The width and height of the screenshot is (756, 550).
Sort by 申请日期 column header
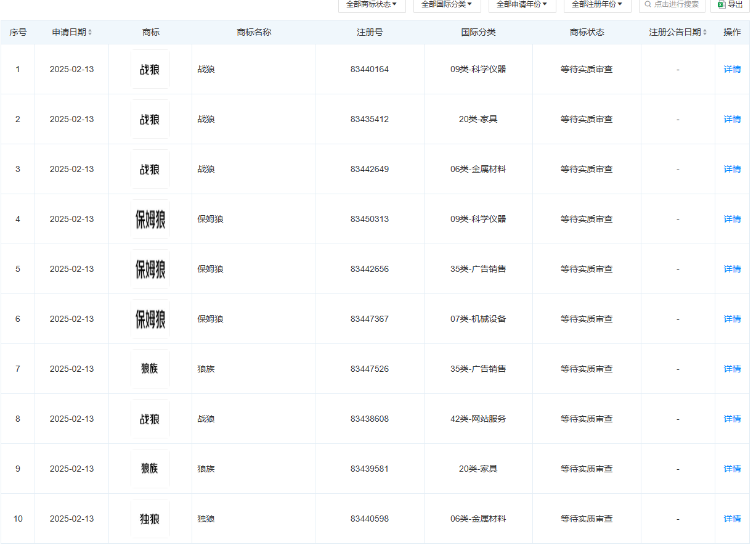coord(72,32)
